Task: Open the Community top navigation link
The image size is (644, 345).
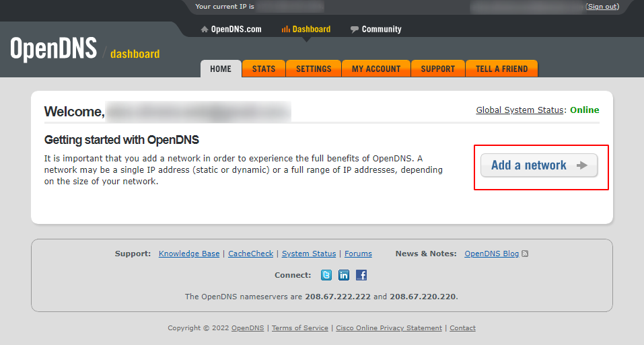Action: point(382,29)
